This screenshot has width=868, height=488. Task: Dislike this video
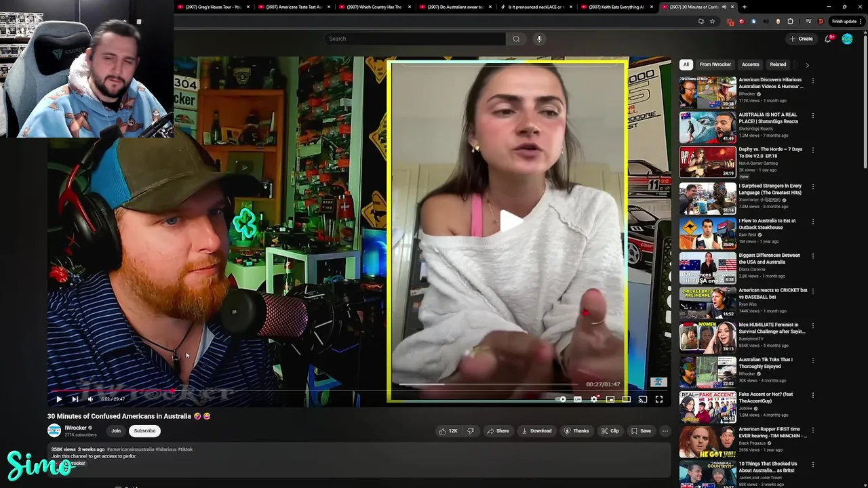click(470, 431)
